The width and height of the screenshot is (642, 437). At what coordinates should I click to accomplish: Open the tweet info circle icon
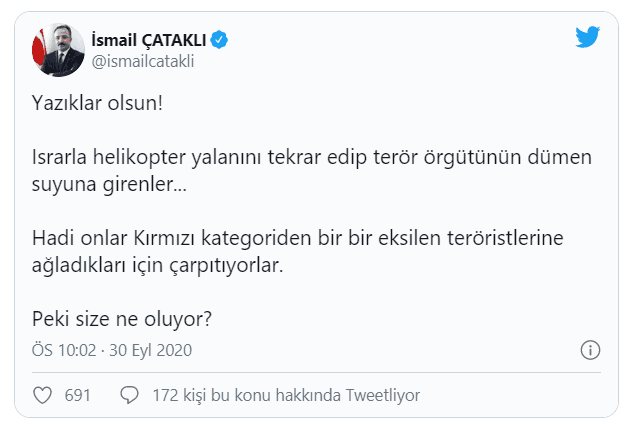[590, 351]
